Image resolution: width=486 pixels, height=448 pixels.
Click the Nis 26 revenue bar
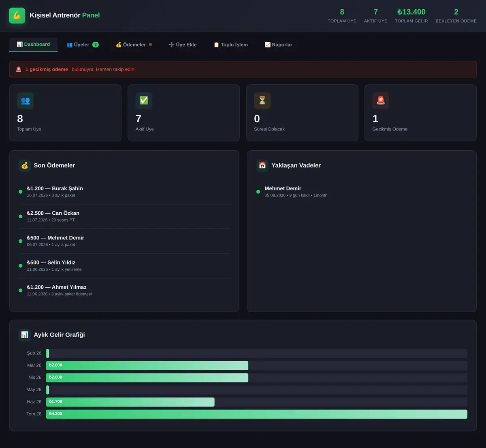tap(147, 378)
